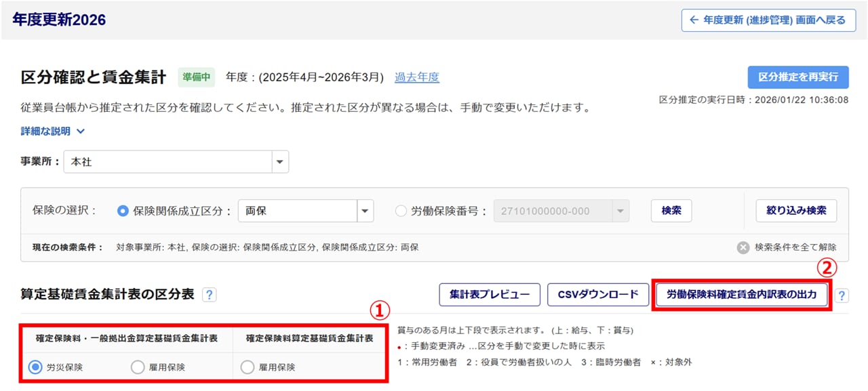Click the 区分推定を再実行 button
868x391 pixels.
(x=798, y=77)
